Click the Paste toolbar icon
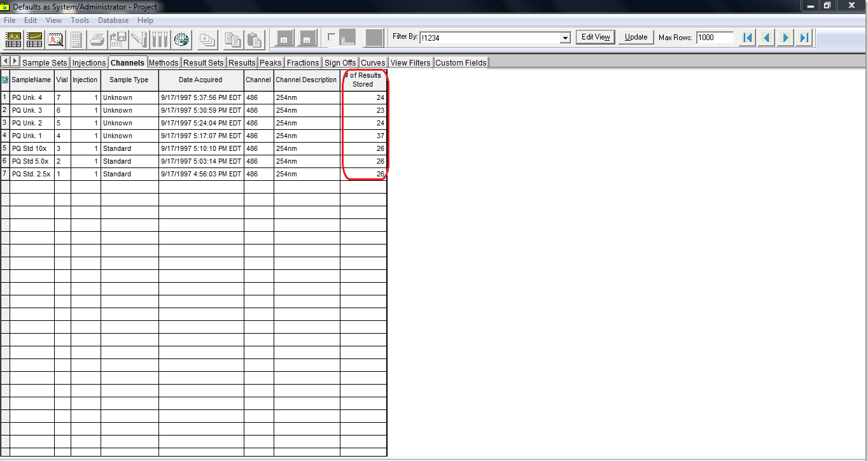 pos(254,39)
